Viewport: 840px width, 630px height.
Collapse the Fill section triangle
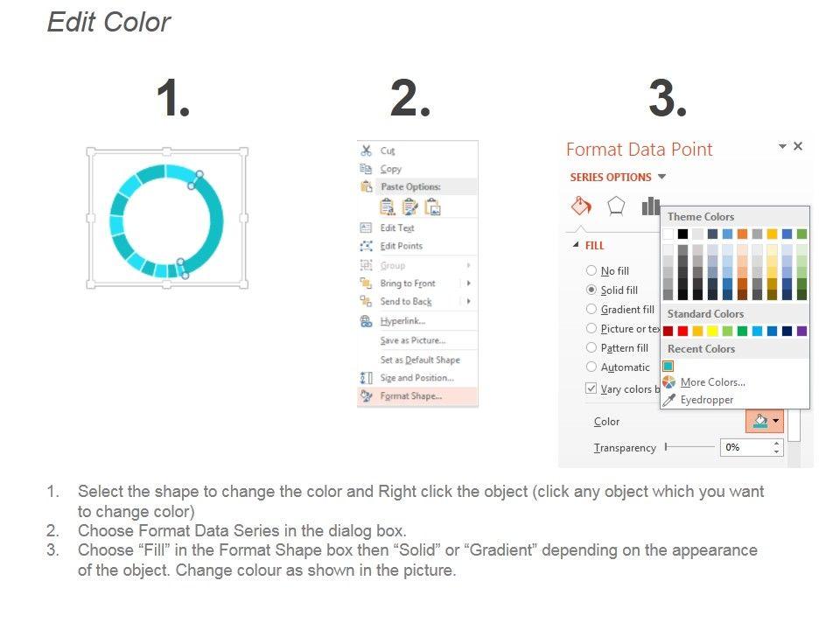tap(576, 246)
